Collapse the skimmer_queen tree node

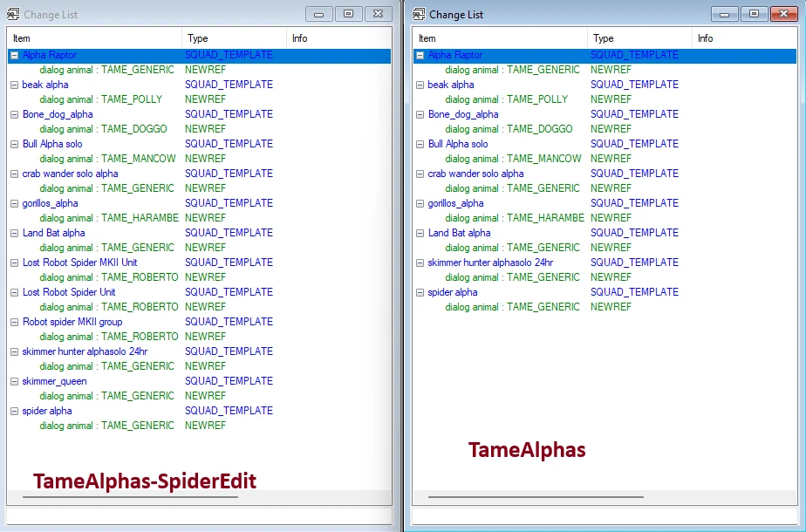click(x=14, y=381)
